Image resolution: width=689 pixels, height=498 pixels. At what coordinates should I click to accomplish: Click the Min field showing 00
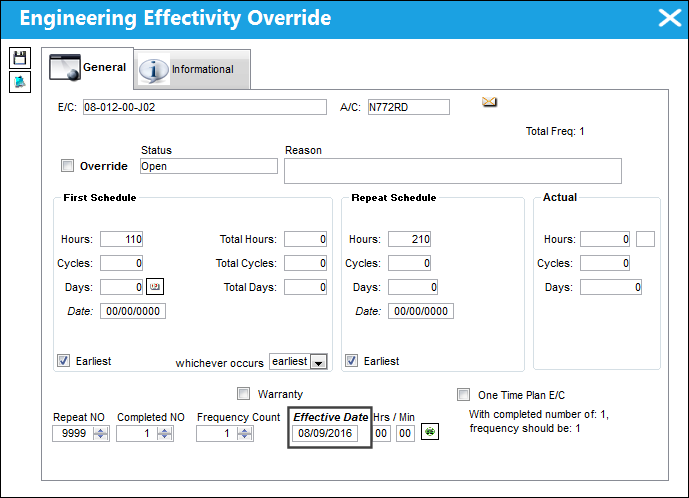(x=405, y=433)
